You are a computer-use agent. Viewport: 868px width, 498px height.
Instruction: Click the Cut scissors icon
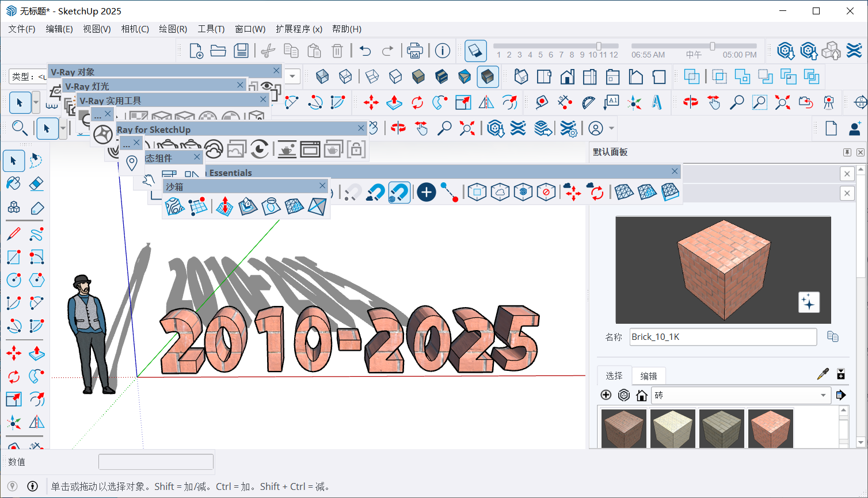(268, 51)
